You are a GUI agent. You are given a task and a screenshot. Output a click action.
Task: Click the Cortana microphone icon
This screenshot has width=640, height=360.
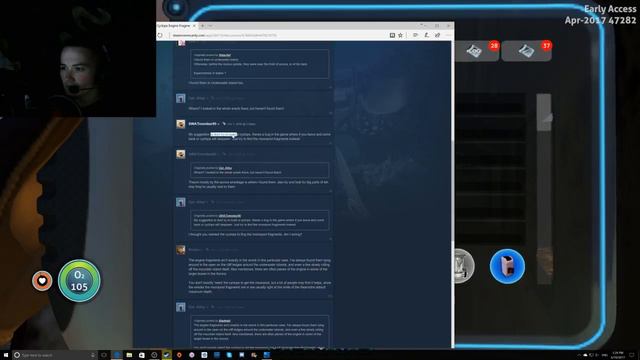pyautogui.click(x=93, y=355)
